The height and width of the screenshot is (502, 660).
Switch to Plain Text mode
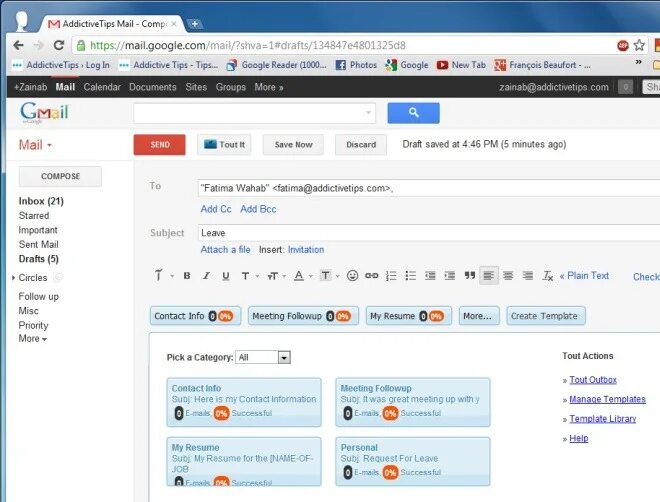(x=584, y=276)
